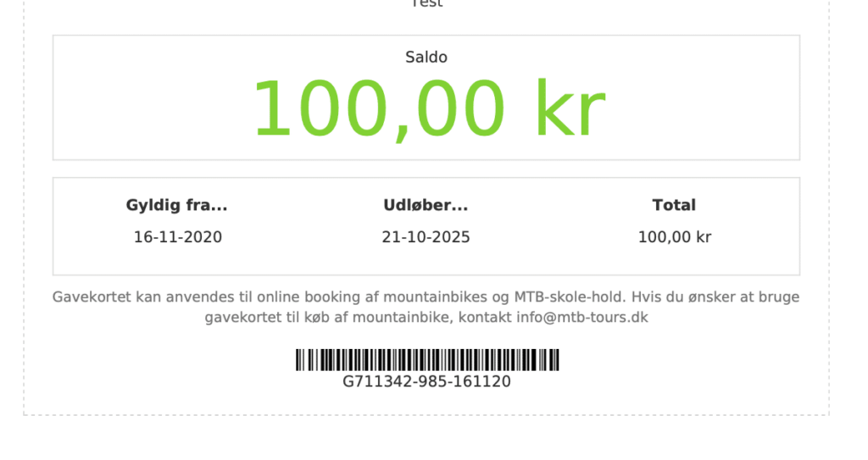The width and height of the screenshot is (868, 460).
Task: Select the 21-10-2025 expiry date
Action: [x=426, y=237]
